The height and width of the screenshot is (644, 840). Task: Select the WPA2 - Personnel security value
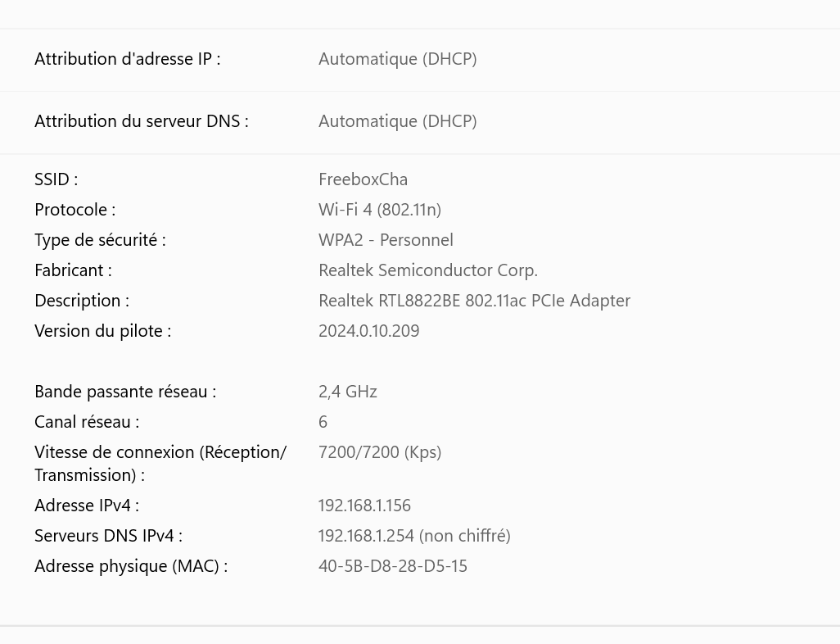tap(386, 240)
